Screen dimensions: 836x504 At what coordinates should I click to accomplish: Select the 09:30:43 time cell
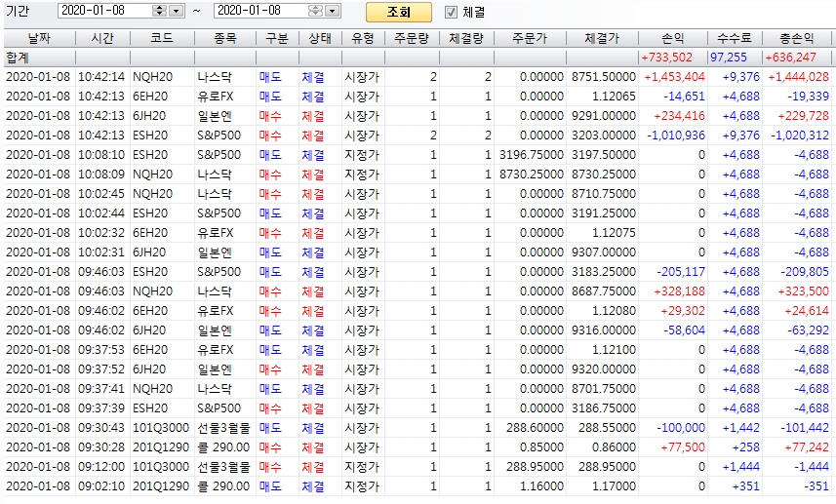(x=101, y=428)
